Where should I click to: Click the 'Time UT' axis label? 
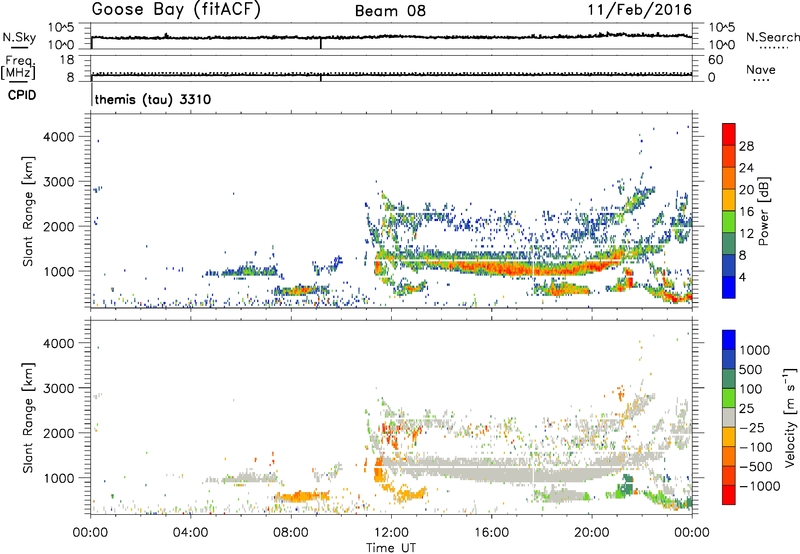391,548
